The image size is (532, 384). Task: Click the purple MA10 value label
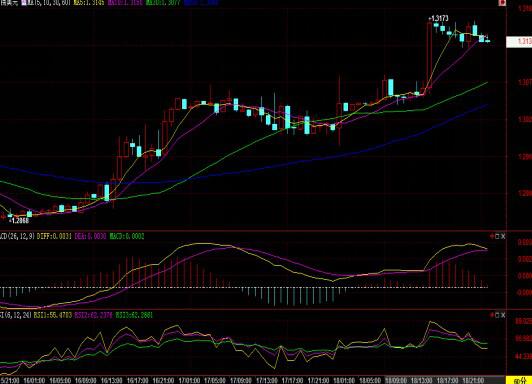click(x=126, y=3)
